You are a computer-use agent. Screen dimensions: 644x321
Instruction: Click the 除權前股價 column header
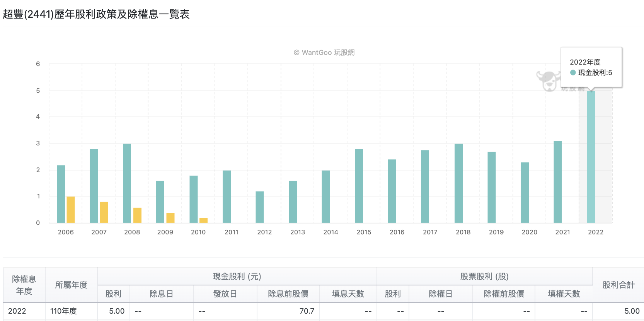coord(504,294)
